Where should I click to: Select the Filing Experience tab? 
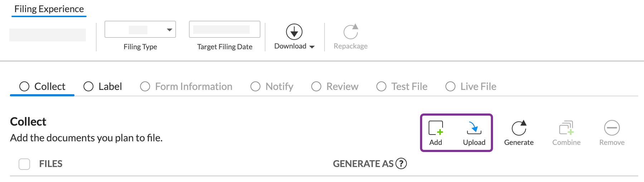(49, 9)
